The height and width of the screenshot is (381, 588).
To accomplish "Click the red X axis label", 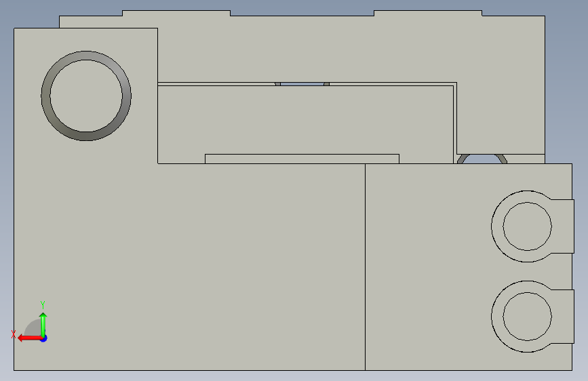I will point(14,334).
